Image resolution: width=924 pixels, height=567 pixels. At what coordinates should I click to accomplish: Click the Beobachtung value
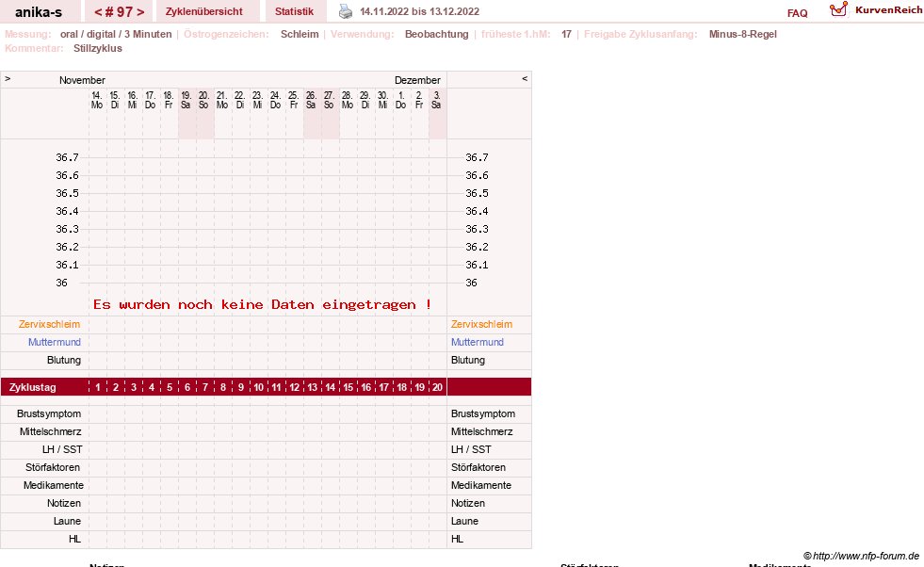pos(437,34)
